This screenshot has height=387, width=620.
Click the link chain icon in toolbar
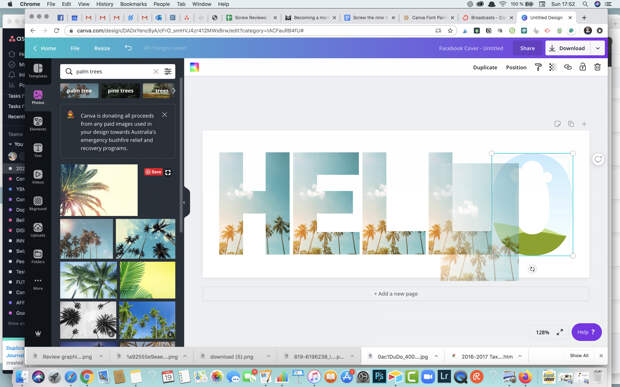click(x=567, y=67)
